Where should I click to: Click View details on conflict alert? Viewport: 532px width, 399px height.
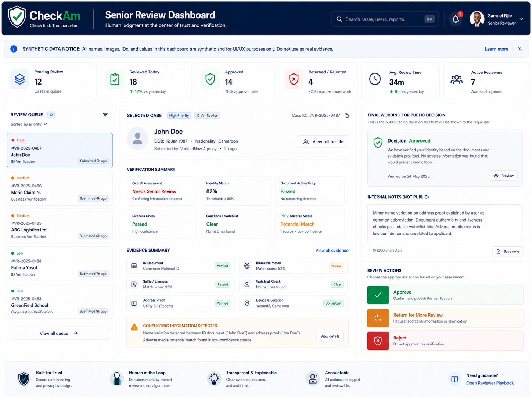(x=330, y=336)
